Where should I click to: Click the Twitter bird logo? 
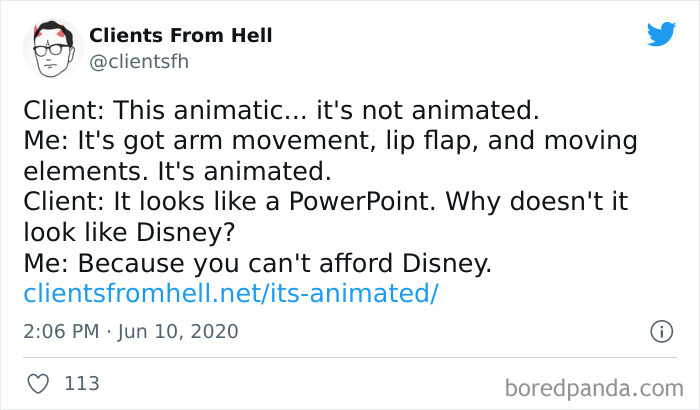tap(661, 35)
